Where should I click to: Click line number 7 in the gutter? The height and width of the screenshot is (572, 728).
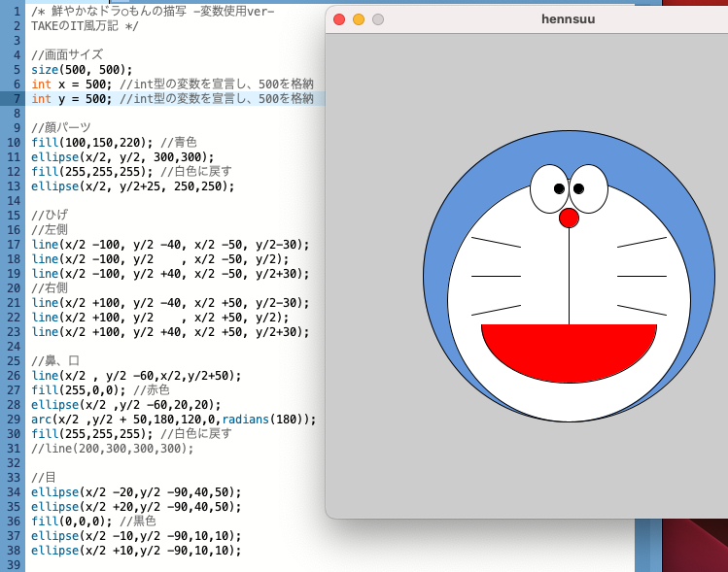point(17,99)
